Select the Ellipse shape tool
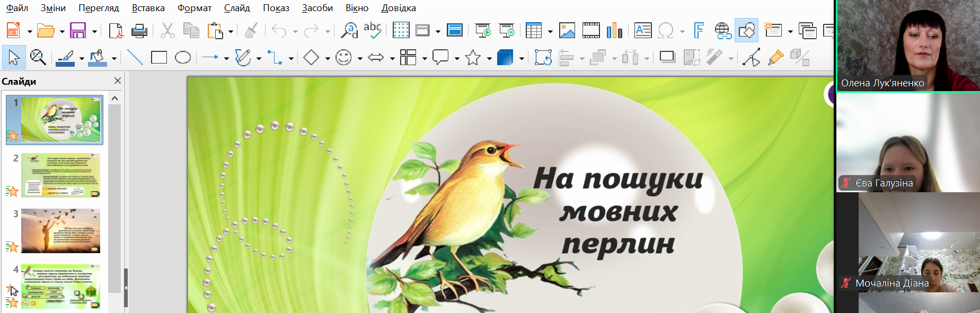The height and width of the screenshot is (313, 980). (x=183, y=57)
